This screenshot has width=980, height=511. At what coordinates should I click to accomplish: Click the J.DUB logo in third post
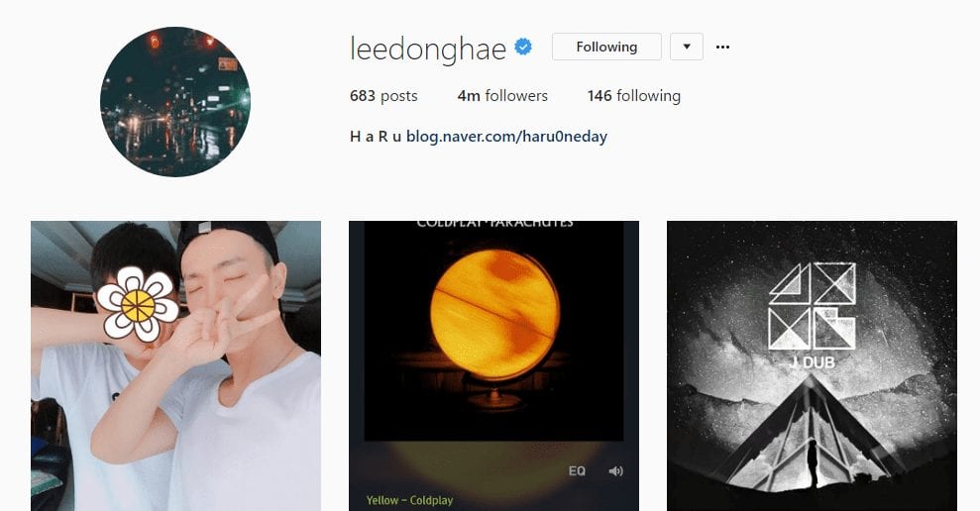pyautogui.click(x=812, y=314)
